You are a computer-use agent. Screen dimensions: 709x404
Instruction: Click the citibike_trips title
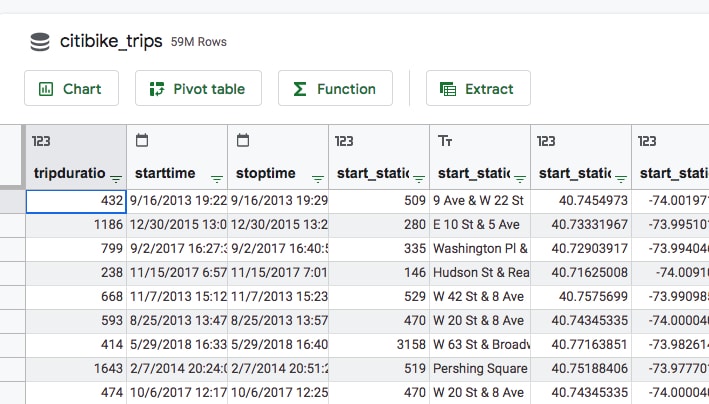(x=111, y=42)
